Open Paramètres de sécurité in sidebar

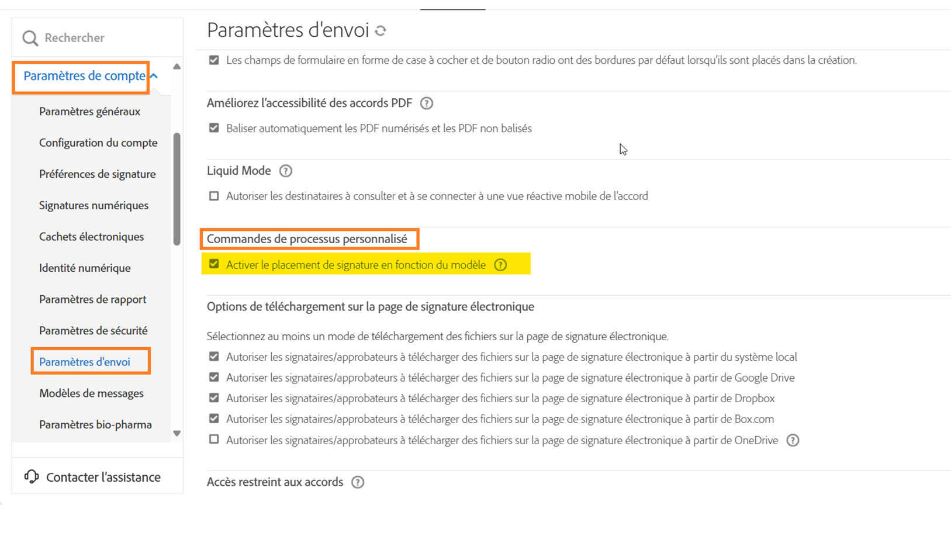(x=93, y=331)
